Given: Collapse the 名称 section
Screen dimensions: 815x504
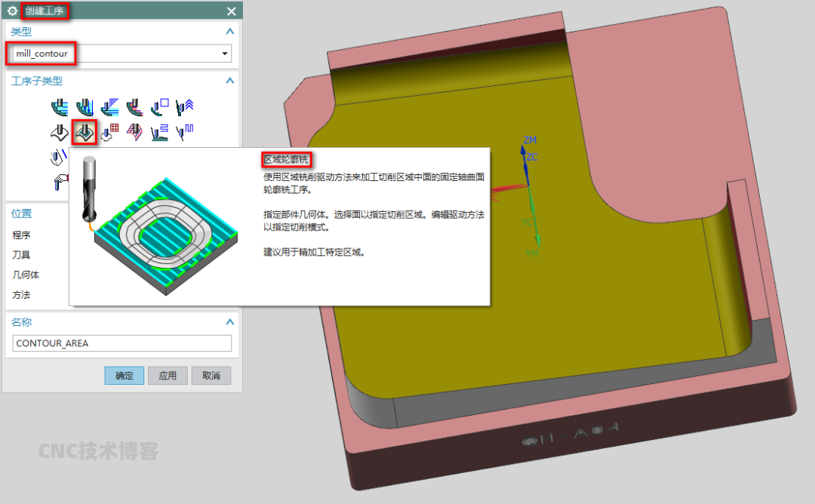Looking at the screenshot, I should point(230,322).
